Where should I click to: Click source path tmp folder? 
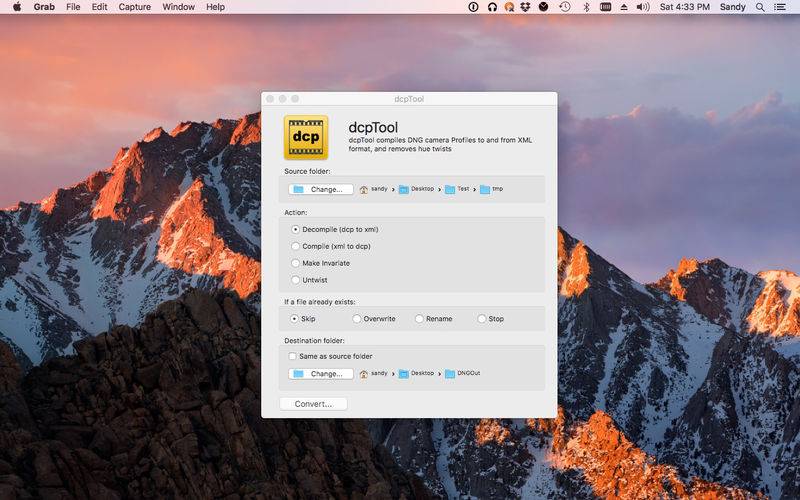492,189
